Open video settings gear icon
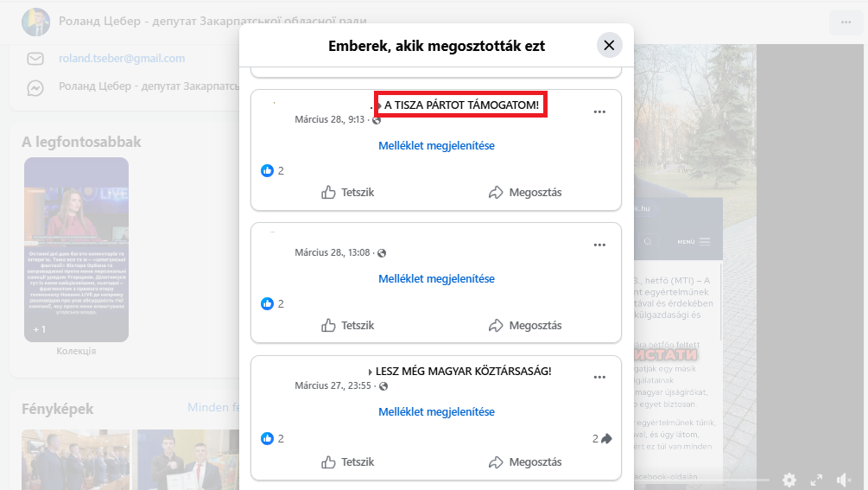 pyautogui.click(x=789, y=480)
